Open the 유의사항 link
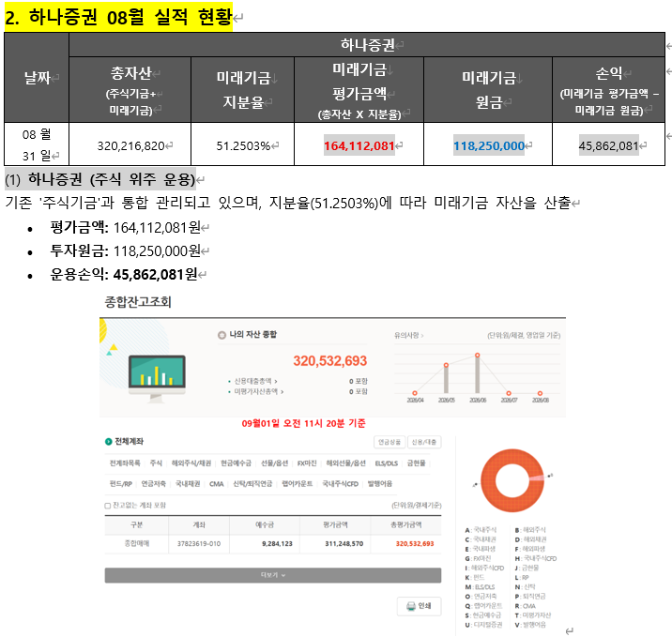 [x=409, y=336]
